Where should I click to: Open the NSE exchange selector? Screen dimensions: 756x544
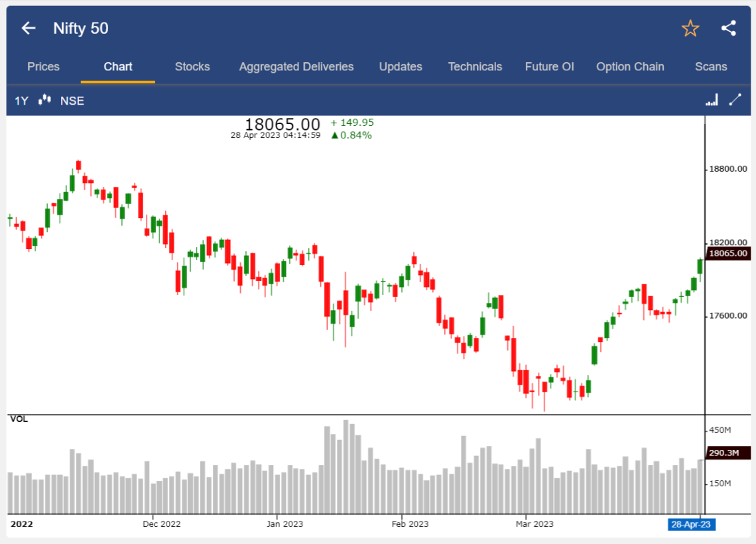coord(72,100)
